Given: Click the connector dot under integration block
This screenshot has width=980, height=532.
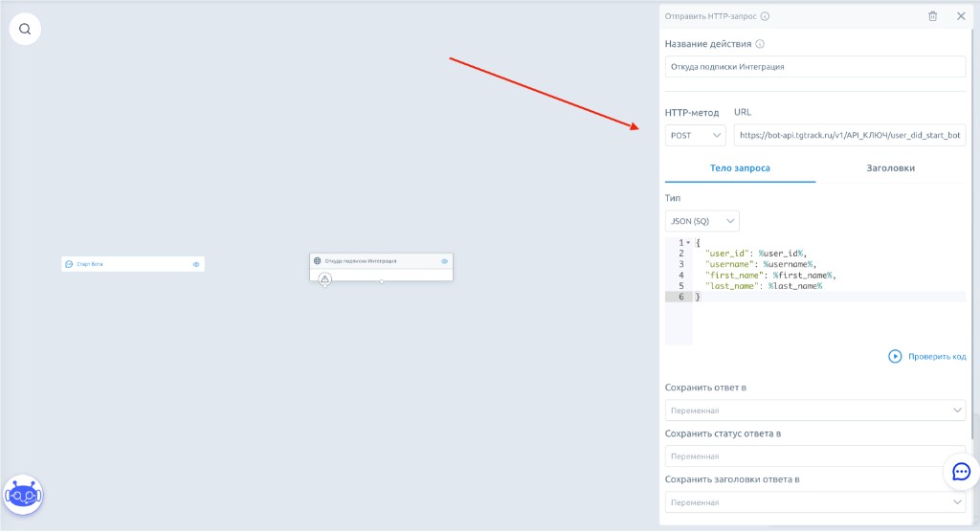Looking at the screenshot, I should tap(381, 281).
